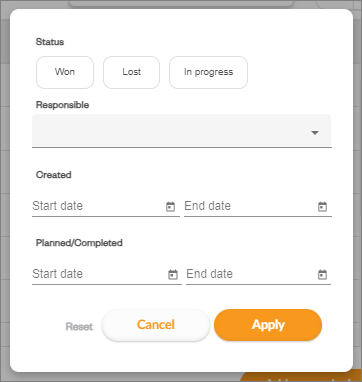Focus the Created End date field
This screenshot has height=382, width=362.
[x=250, y=206]
